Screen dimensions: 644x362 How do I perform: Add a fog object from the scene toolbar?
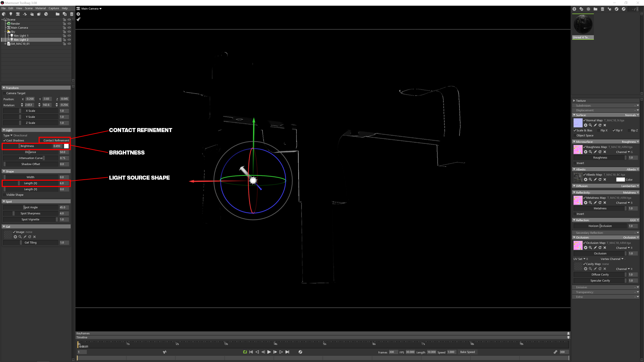point(32,14)
